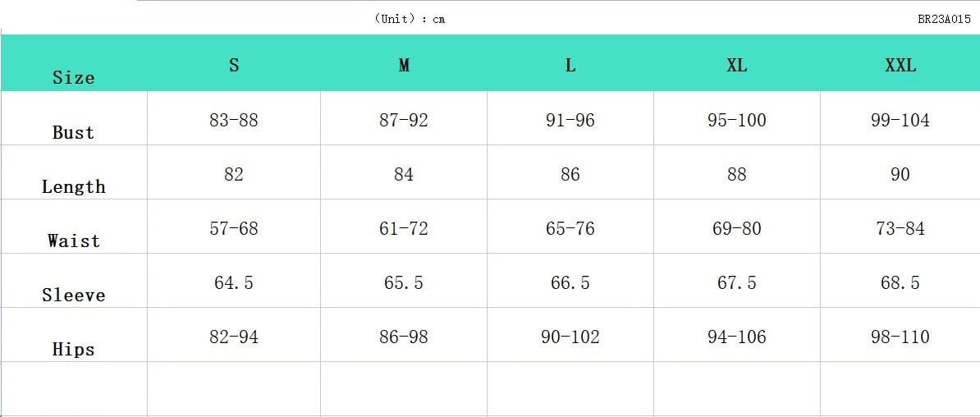The height and width of the screenshot is (417, 980).
Task: Select the S size column header
Action: (234, 66)
